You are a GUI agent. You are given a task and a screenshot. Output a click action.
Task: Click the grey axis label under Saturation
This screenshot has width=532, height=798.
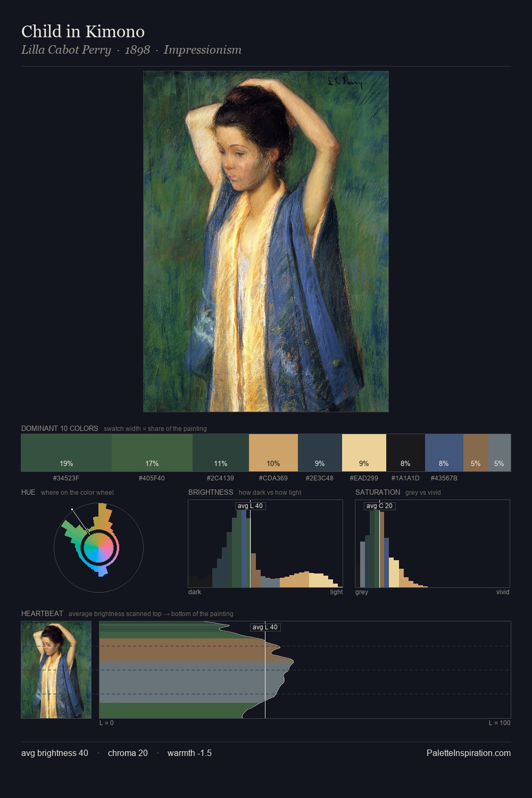click(x=362, y=592)
